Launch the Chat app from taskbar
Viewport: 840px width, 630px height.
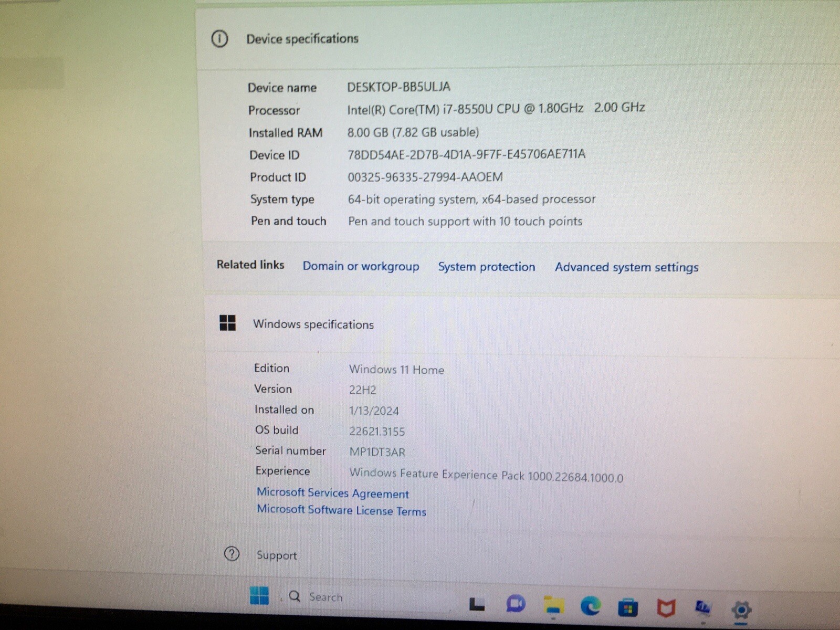pos(516,604)
